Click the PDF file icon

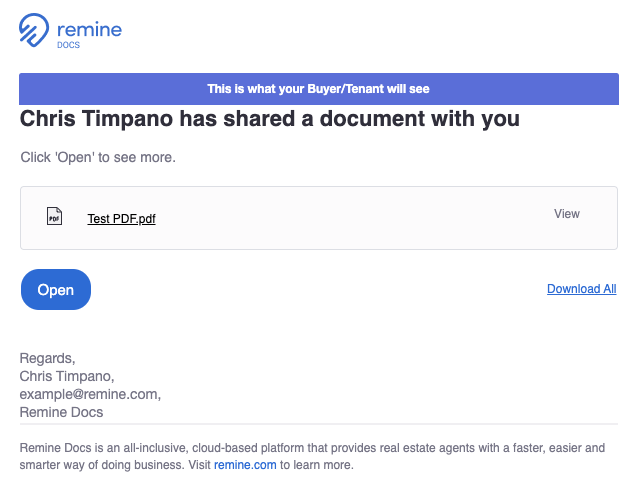(x=54, y=216)
